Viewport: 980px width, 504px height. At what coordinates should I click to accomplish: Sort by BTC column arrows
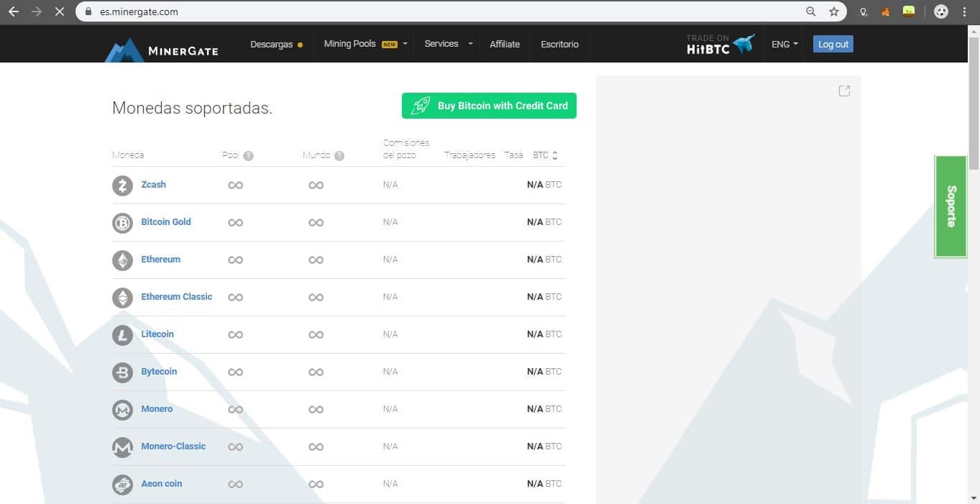click(555, 155)
